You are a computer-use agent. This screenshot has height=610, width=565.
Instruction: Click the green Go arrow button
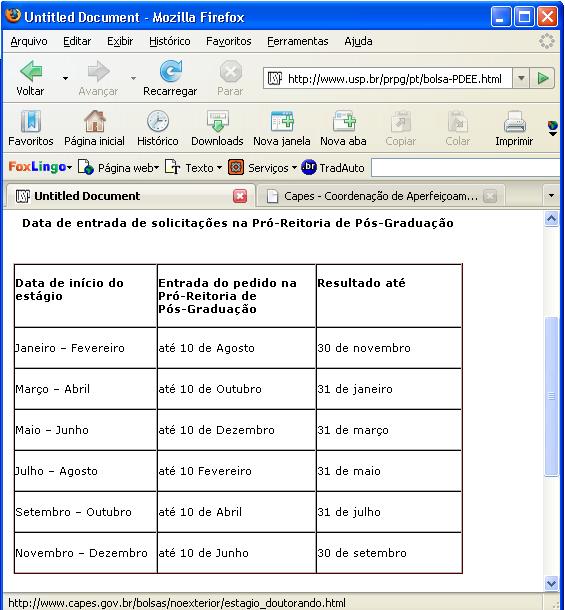(x=543, y=79)
